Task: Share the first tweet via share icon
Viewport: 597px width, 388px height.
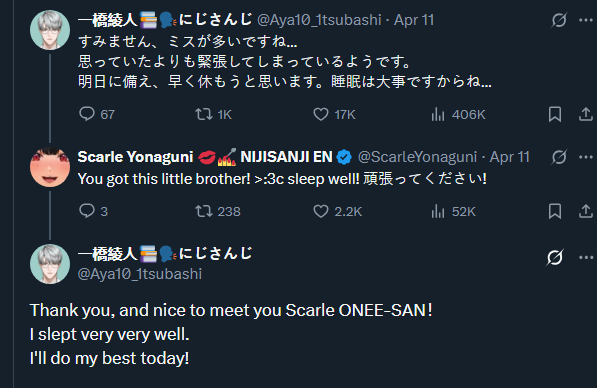Action: coord(586,114)
